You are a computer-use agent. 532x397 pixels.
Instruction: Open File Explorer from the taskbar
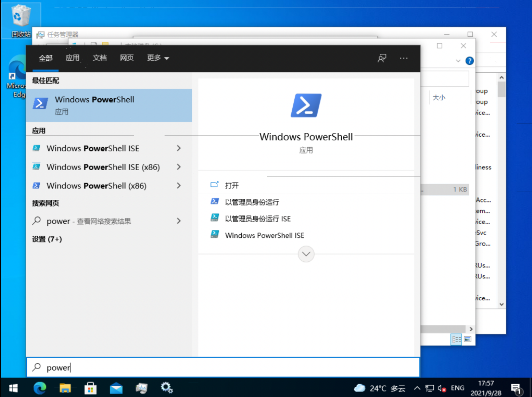pyautogui.click(x=65, y=388)
